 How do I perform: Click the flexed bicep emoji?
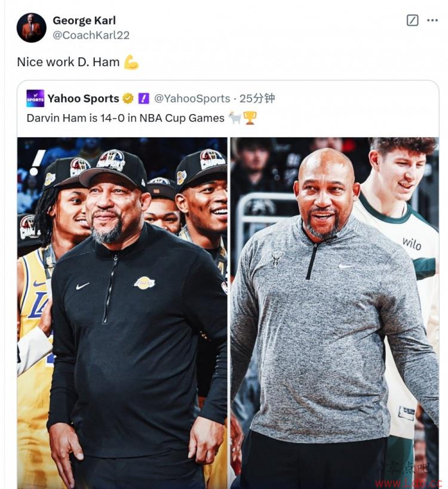(131, 61)
